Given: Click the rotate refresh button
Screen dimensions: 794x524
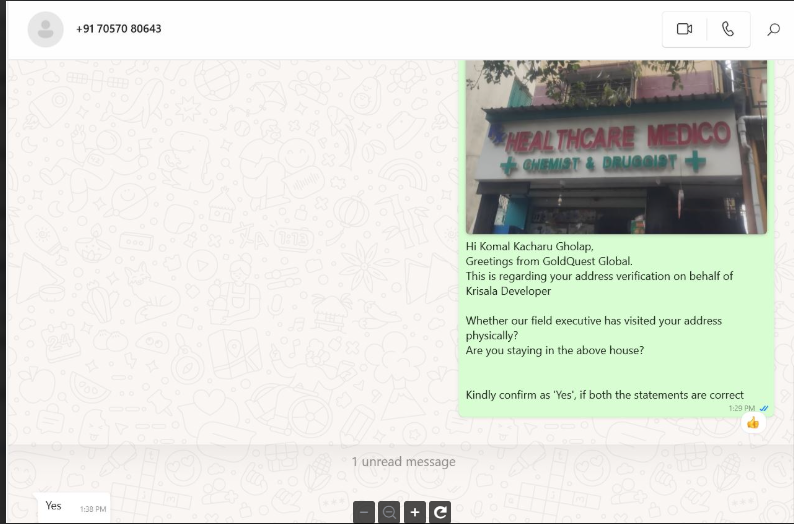Looking at the screenshot, I should tap(440, 512).
